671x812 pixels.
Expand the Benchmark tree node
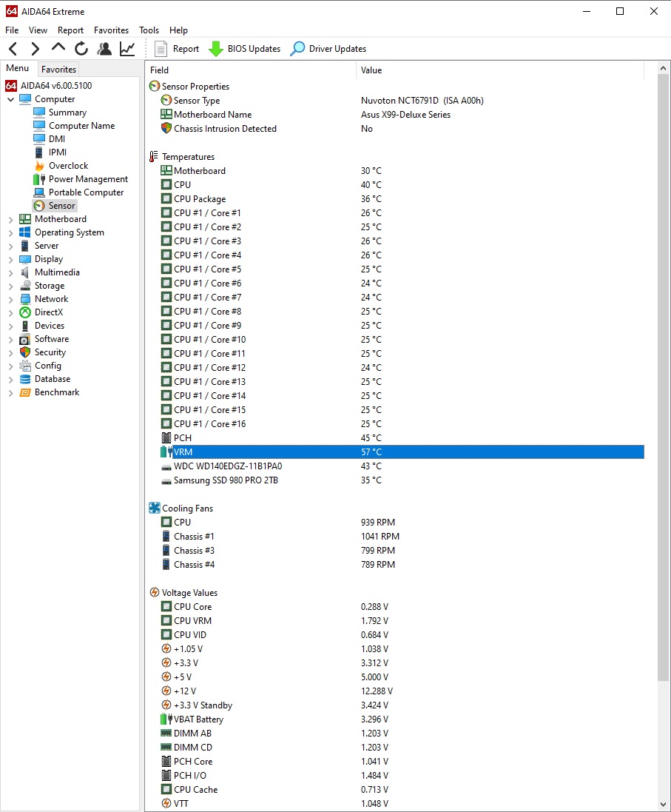click(11, 393)
